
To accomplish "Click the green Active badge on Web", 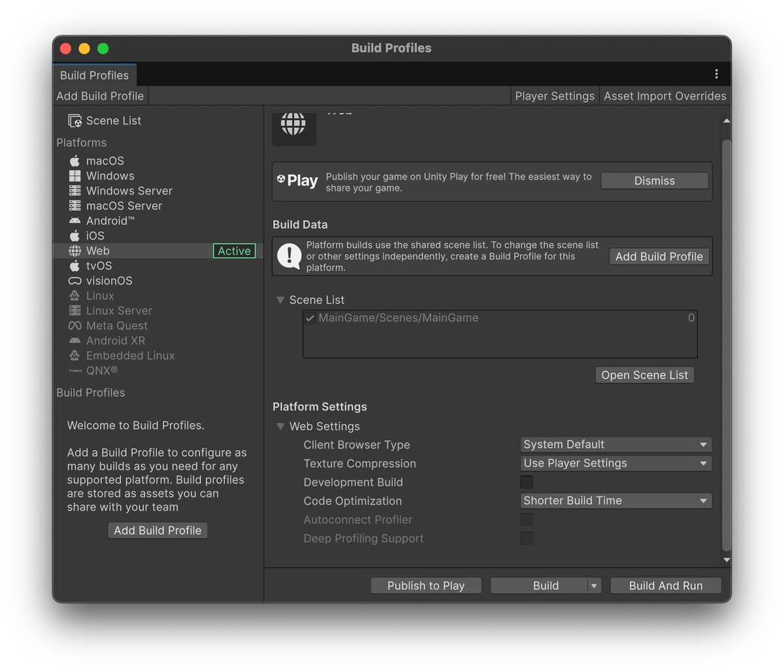I will 234,251.
